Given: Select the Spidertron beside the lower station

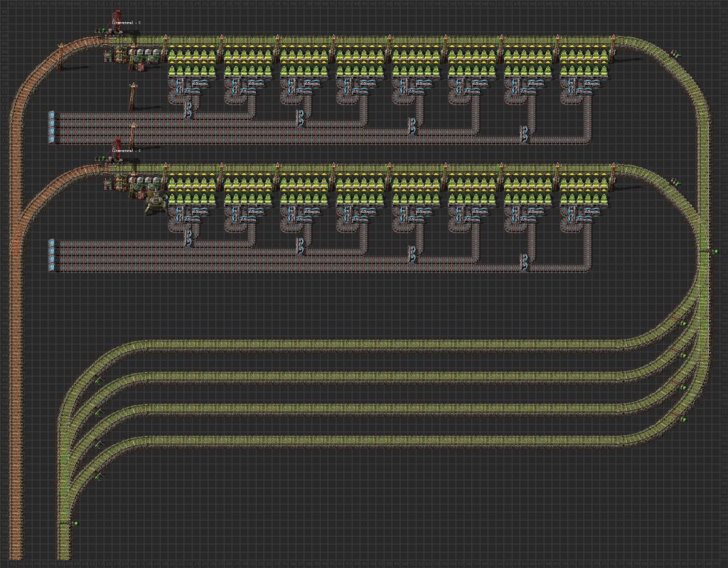Looking at the screenshot, I should tap(156, 203).
